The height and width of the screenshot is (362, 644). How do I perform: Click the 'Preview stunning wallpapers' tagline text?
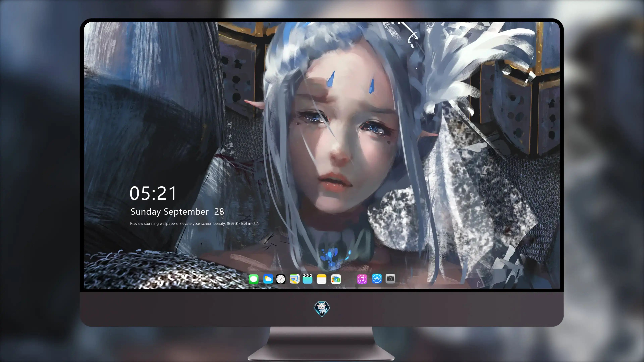click(195, 223)
